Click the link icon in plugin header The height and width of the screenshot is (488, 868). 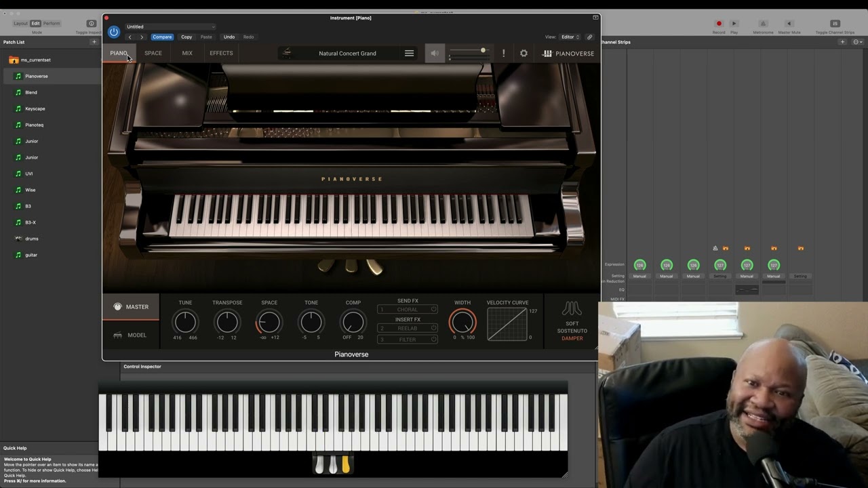(x=589, y=37)
